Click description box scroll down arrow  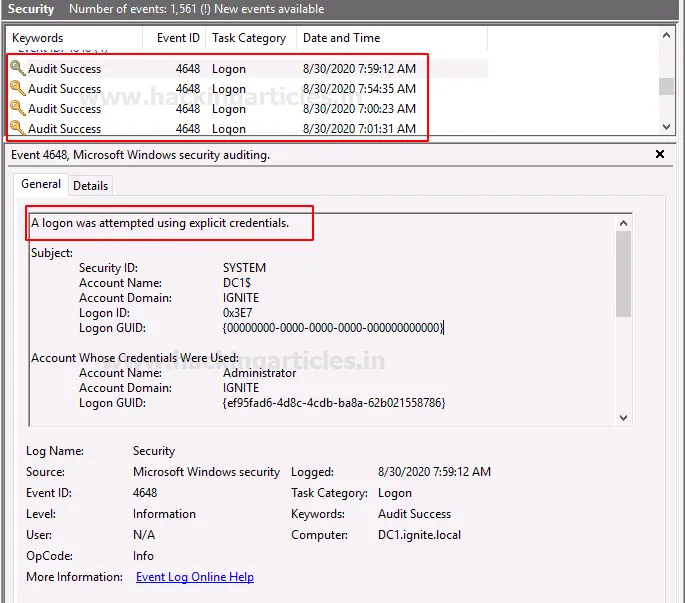(624, 418)
